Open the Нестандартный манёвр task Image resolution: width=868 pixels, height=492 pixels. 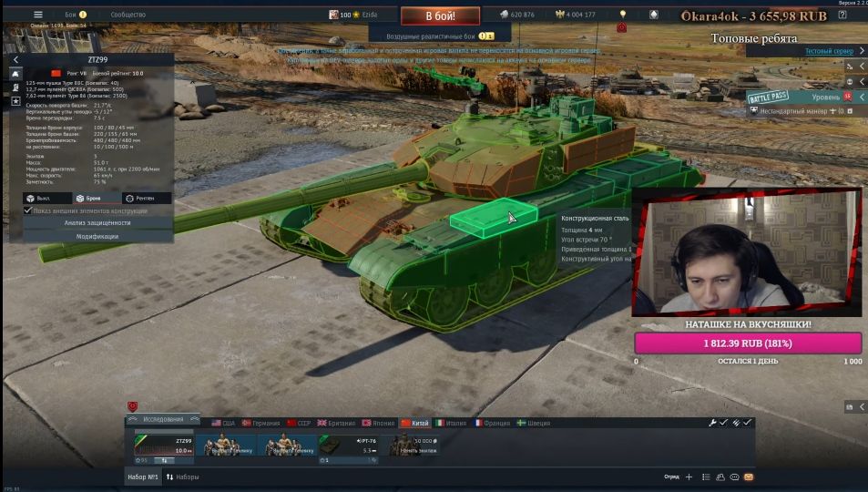(792, 111)
